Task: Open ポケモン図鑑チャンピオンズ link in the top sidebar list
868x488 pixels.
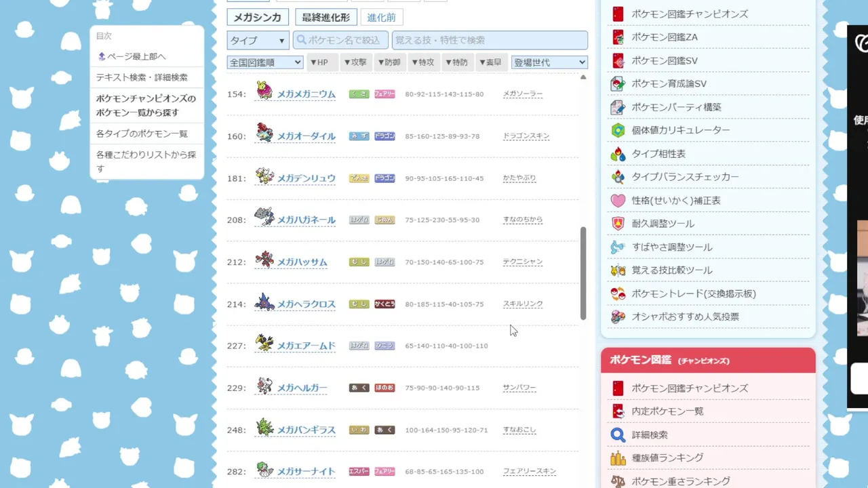Action: pos(690,14)
